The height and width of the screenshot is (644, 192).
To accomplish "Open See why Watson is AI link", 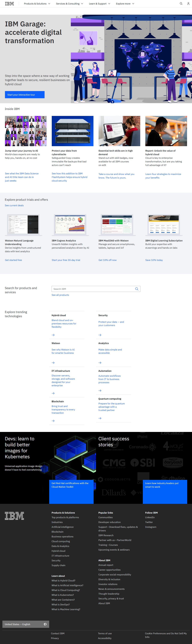I will click(63, 351).
